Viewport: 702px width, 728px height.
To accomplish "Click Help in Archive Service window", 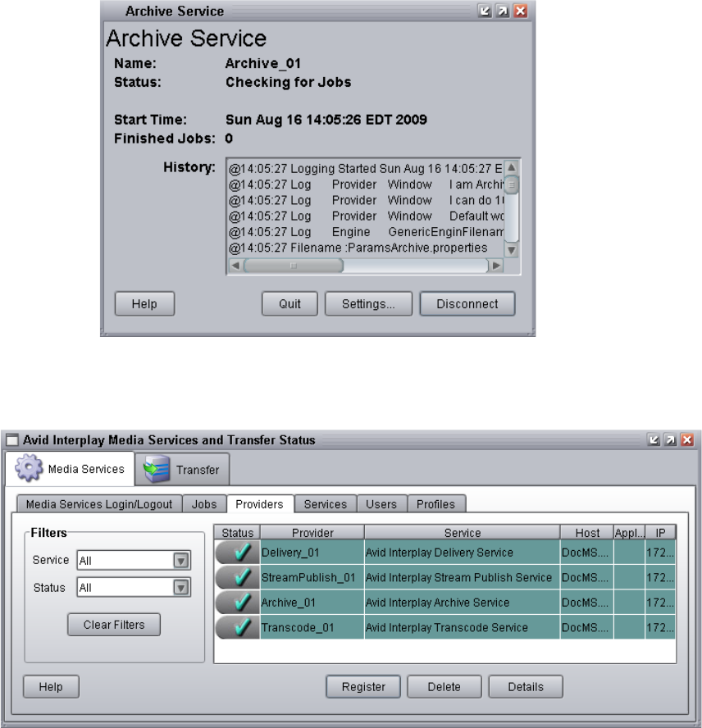I will (x=144, y=303).
